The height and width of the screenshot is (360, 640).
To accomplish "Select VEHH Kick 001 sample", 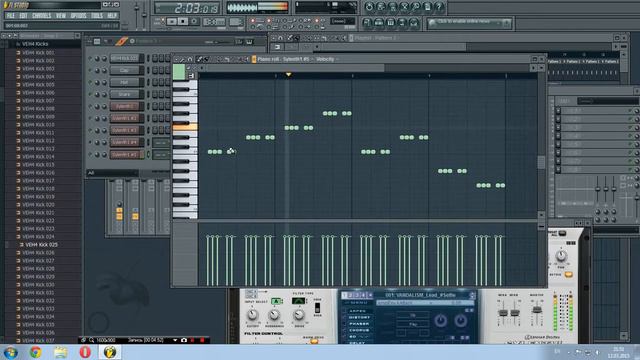I will 38,53.
